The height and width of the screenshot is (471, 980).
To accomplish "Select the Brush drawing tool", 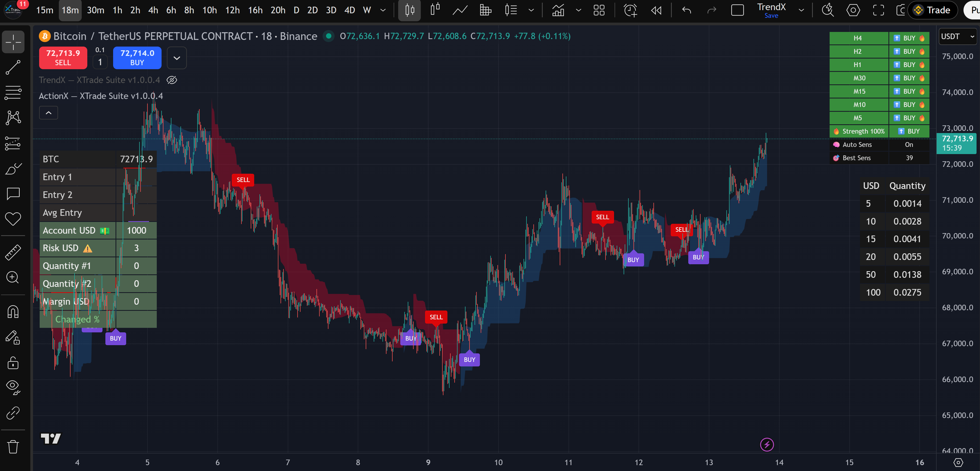I will coord(13,168).
